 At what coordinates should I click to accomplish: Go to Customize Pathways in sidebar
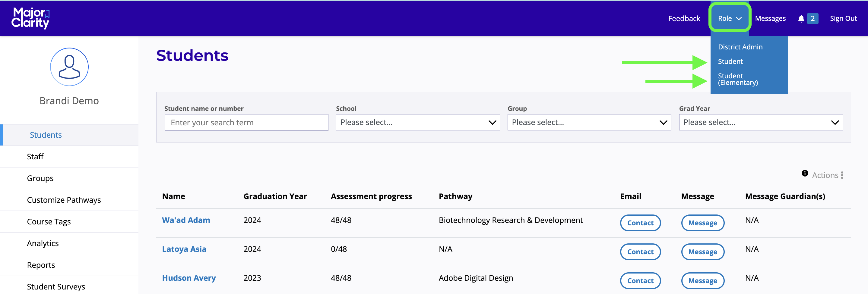pyautogui.click(x=64, y=200)
